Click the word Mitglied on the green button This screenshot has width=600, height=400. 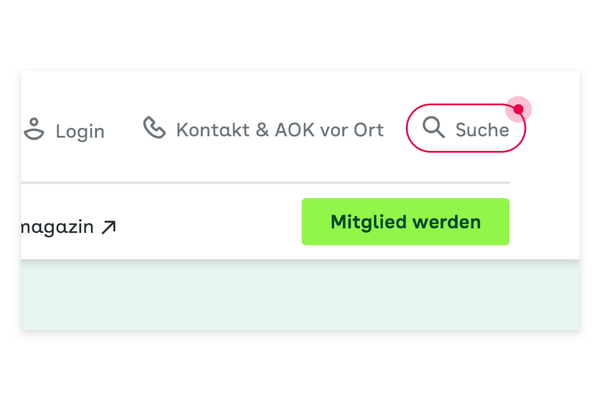coord(367,222)
